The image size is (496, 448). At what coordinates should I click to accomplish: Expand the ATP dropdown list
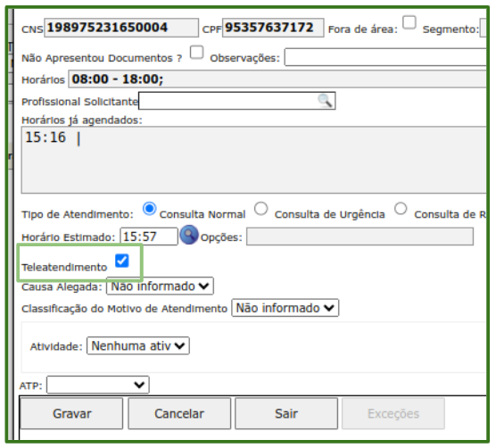click(x=98, y=385)
